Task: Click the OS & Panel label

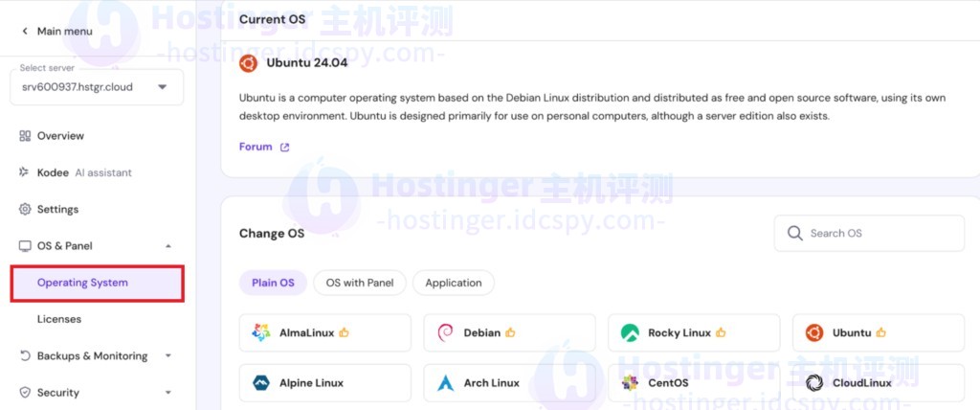Action: pos(65,246)
